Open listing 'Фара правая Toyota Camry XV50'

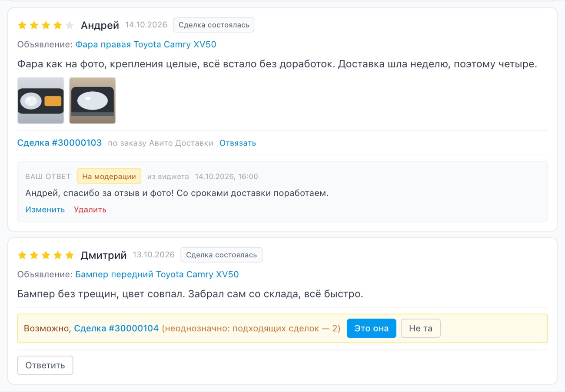tap(146, 44)
